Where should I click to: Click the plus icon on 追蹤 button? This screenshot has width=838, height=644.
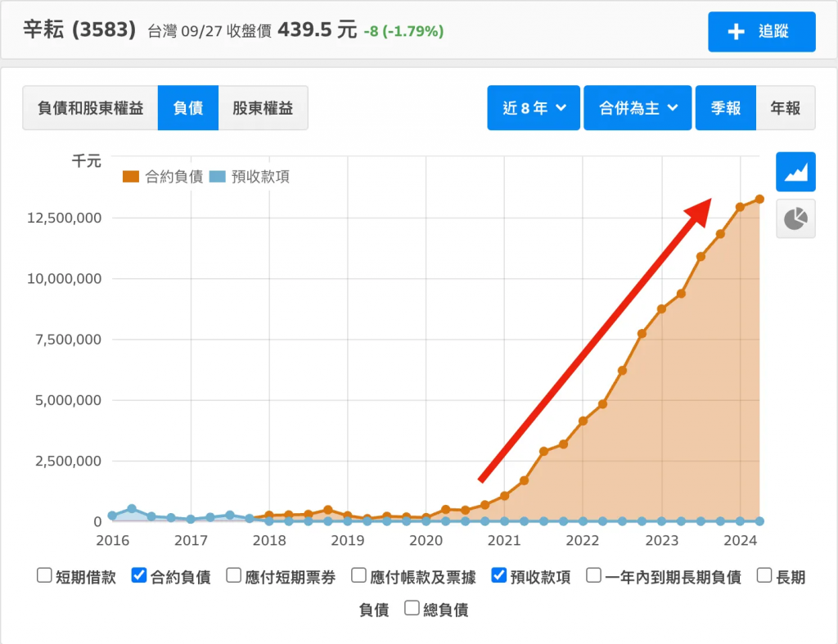tap(736, 32)
